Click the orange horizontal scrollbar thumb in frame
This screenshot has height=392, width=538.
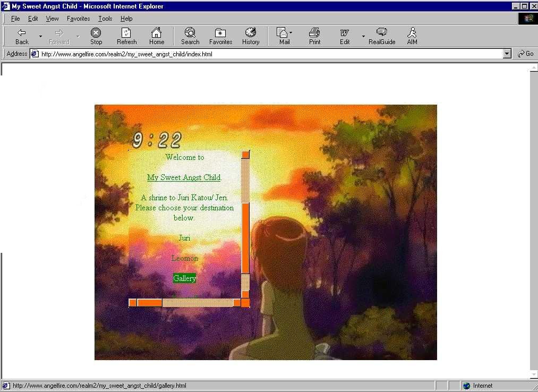pyautogui.click(x=150, y=303)
